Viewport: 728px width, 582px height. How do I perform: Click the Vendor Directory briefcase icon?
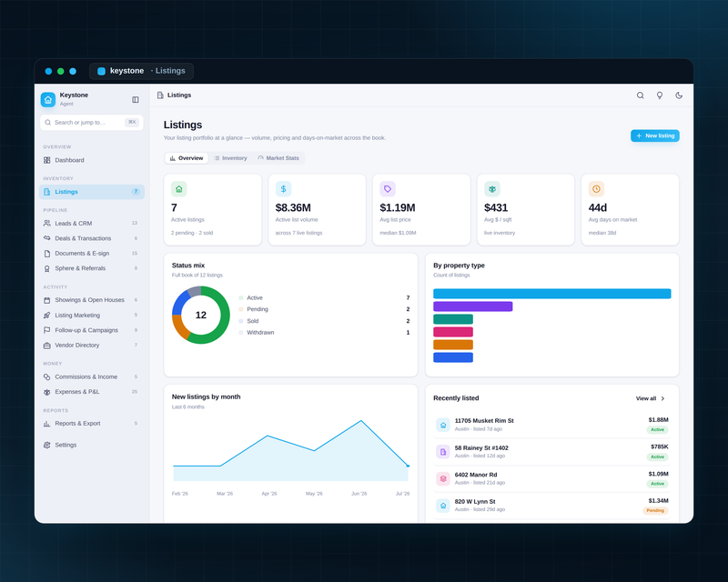coord(47,346)
